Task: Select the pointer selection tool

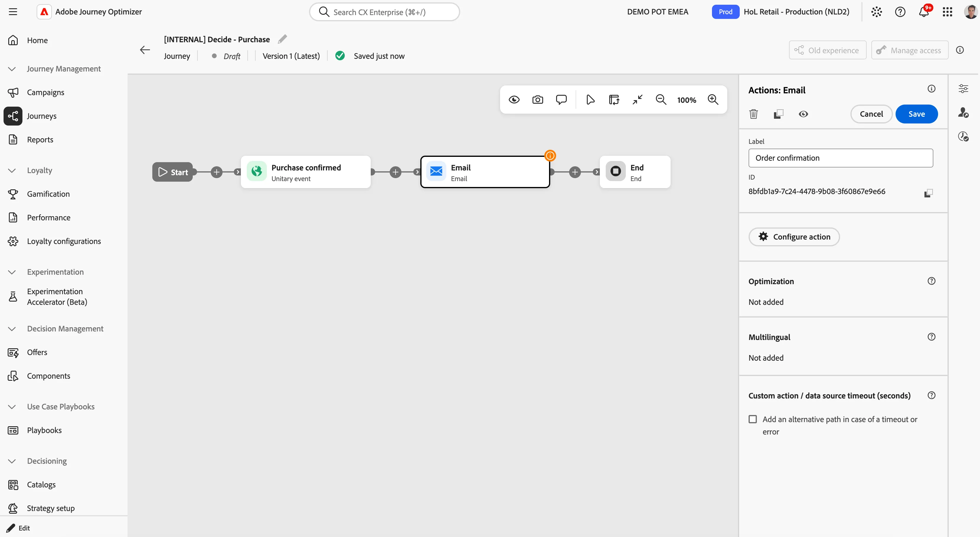Action: pyautogui.click(x=590, y=100)
